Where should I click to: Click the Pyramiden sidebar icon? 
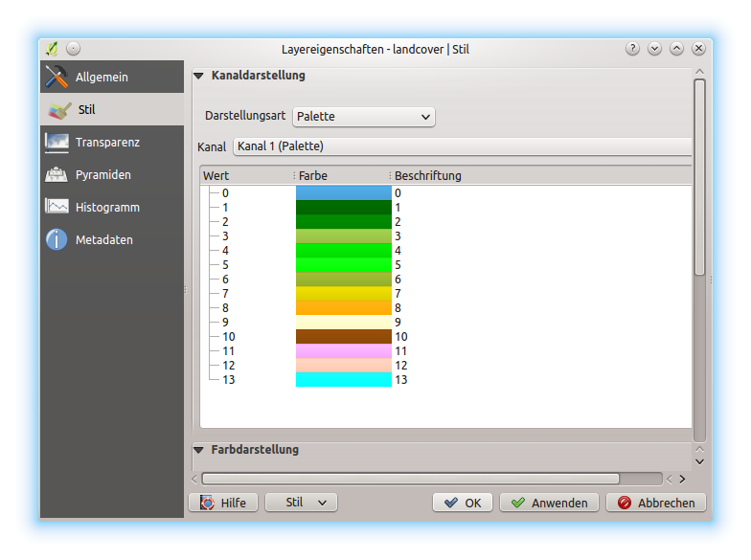pos(57,175)
